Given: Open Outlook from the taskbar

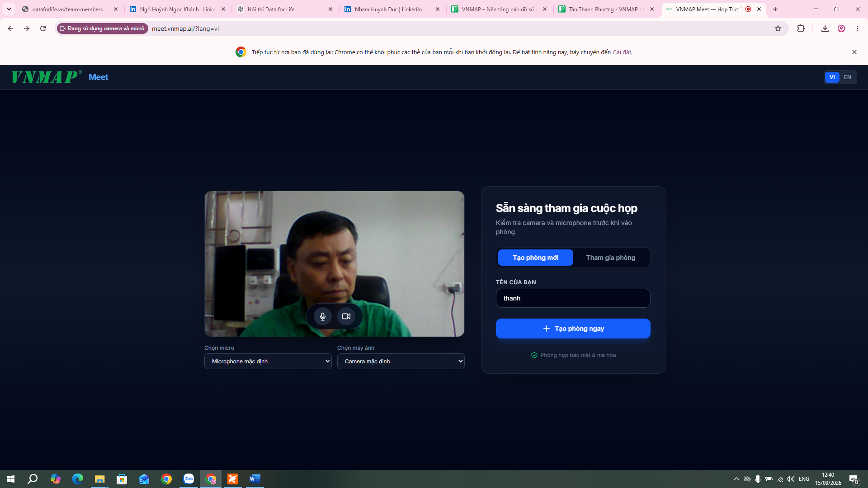Looking at the screenshot, I should 144,479.
